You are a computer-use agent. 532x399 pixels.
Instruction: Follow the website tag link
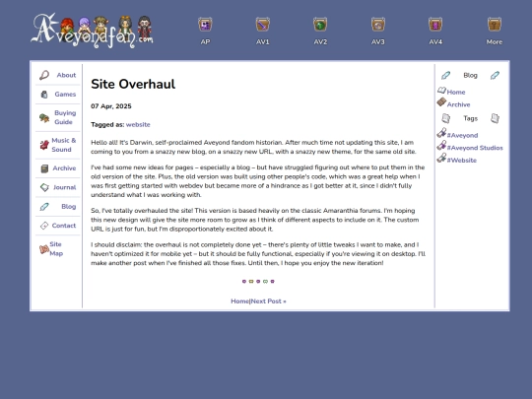(138, 124)
